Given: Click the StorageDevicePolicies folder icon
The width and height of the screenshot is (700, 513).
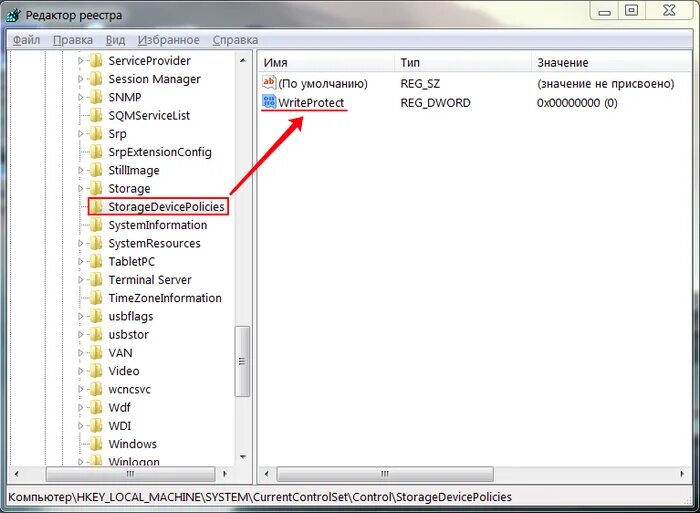Looking at the screenshot, I should (96, 207).
